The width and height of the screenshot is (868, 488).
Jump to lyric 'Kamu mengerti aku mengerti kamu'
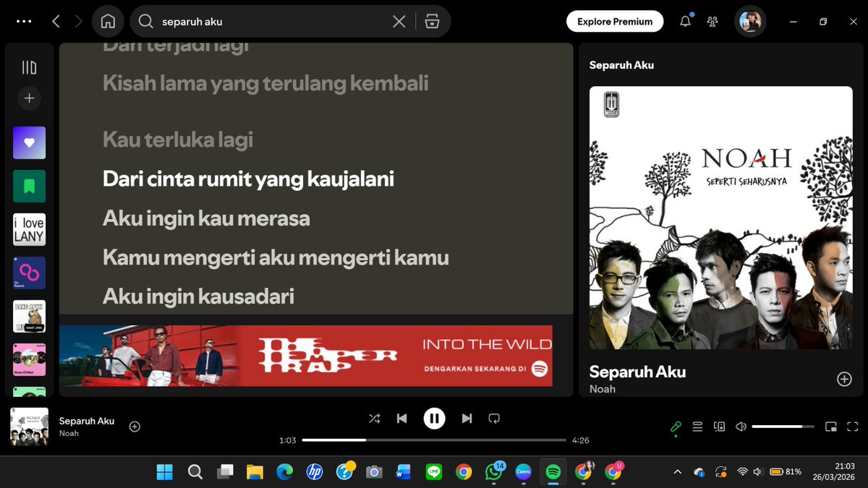pyautogui.click(x=276, y=257)
